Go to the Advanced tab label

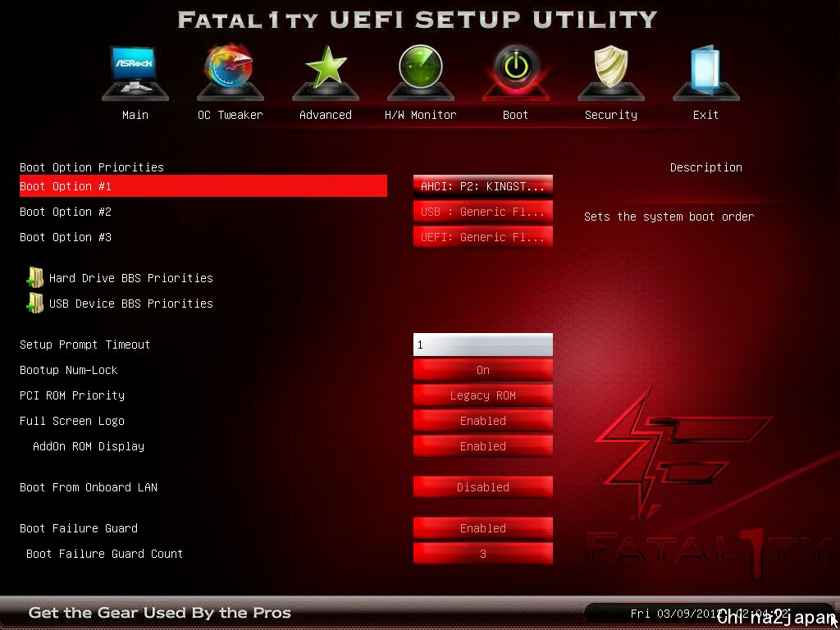click(325, 115)
